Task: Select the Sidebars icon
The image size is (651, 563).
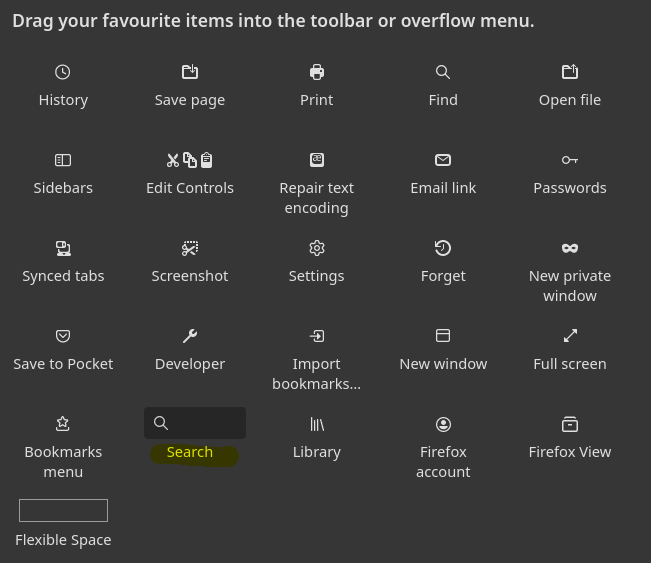Action: (x=63, y=160)
